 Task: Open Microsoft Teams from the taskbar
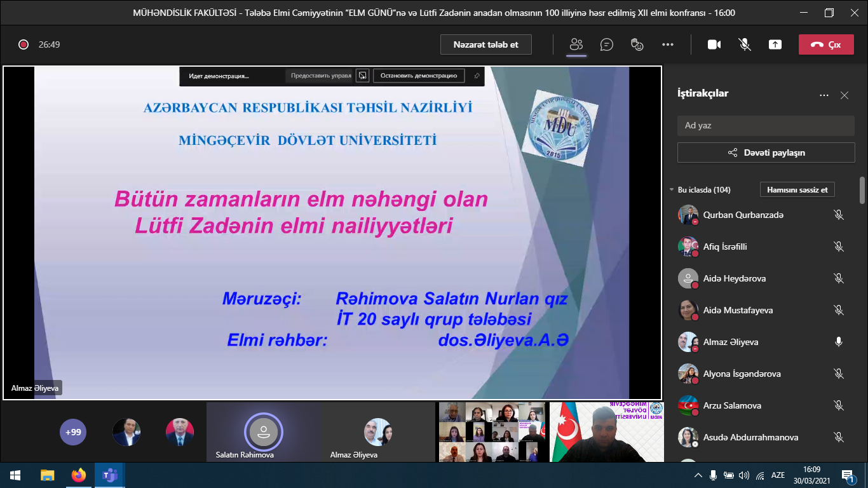110,475
